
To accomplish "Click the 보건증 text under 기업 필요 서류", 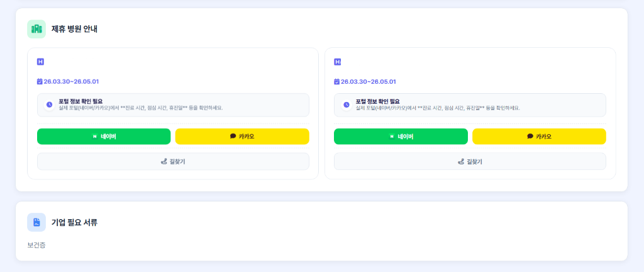I will click(36, 245).
